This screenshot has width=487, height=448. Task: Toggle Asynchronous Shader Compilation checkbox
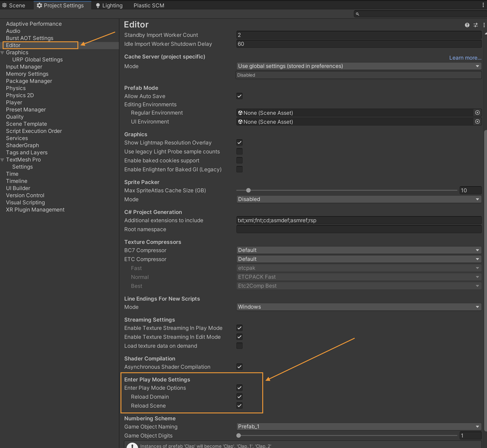240,367
